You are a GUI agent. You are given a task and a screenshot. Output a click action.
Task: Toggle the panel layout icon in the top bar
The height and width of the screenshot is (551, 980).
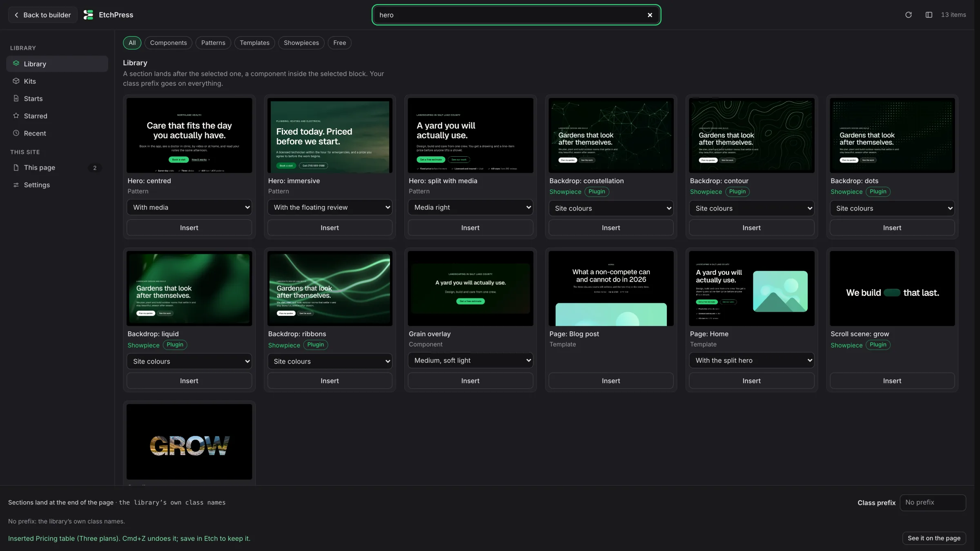929,15
